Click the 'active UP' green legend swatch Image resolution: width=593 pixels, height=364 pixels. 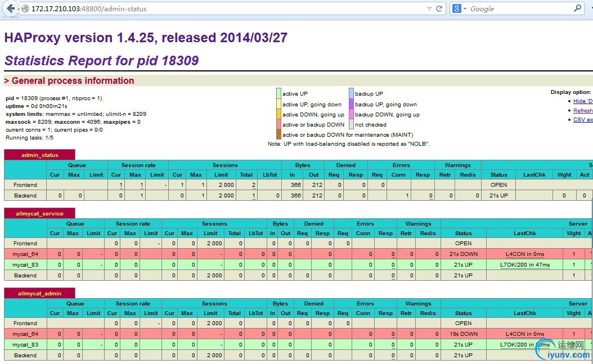tap(278, 93)
